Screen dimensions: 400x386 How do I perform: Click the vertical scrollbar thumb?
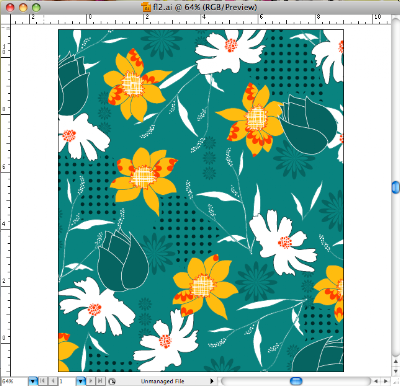(396, 187)
